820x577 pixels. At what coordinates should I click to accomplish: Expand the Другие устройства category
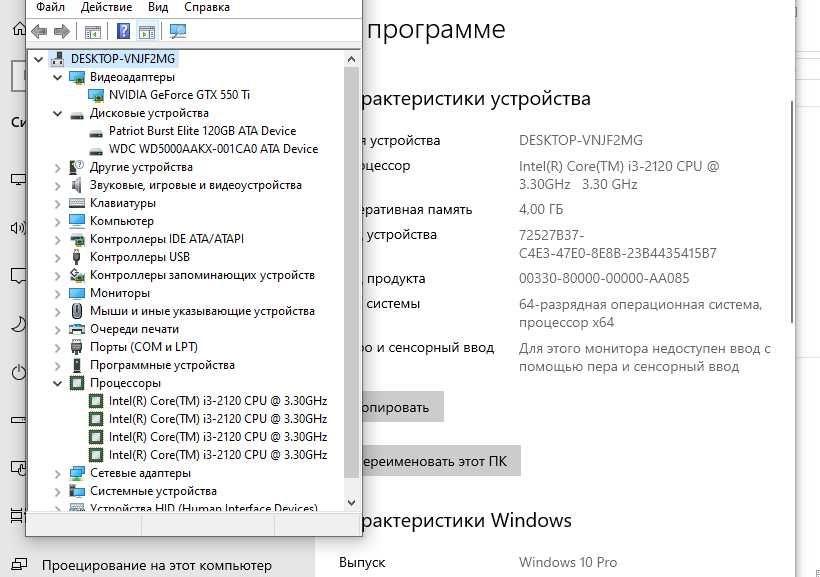click(58, 168)
